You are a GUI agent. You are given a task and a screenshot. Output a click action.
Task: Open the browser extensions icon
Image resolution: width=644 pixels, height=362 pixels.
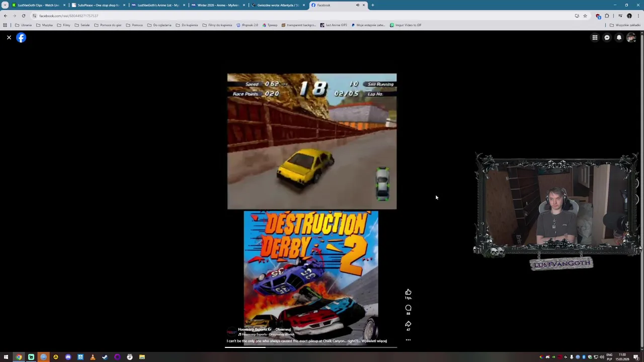607,16
